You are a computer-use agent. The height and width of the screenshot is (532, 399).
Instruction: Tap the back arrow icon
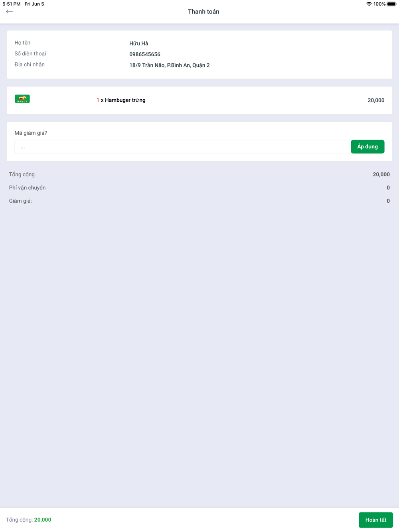(x=10, y=12)
